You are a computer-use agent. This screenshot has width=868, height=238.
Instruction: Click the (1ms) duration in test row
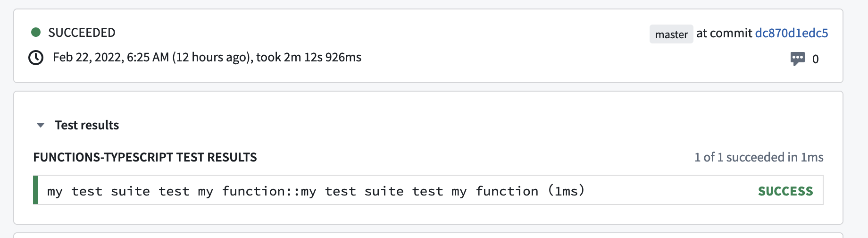(x=566, y=191)
